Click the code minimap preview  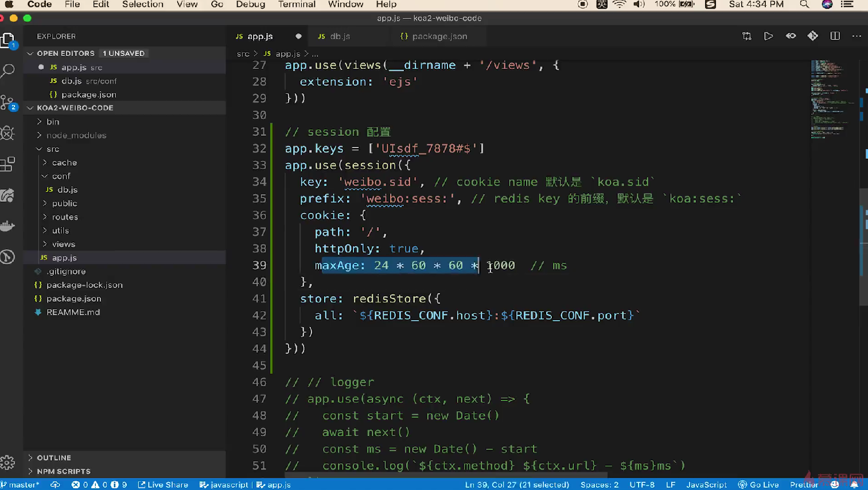pos(832,98)
